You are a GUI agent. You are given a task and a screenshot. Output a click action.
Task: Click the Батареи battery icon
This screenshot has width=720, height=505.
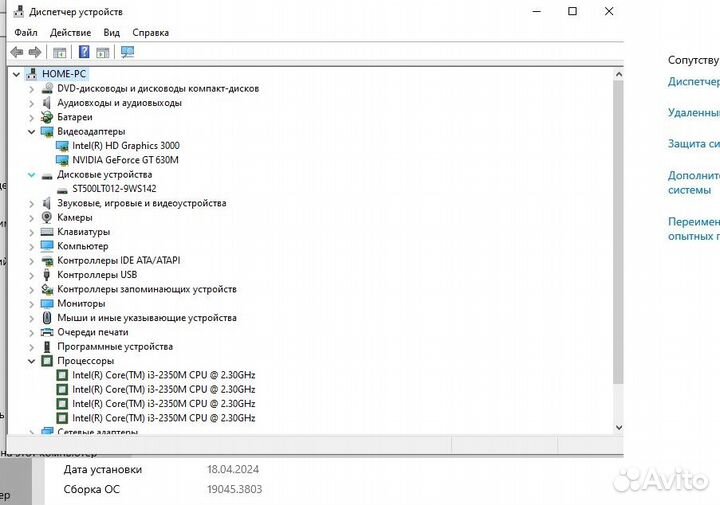[47, 117]
